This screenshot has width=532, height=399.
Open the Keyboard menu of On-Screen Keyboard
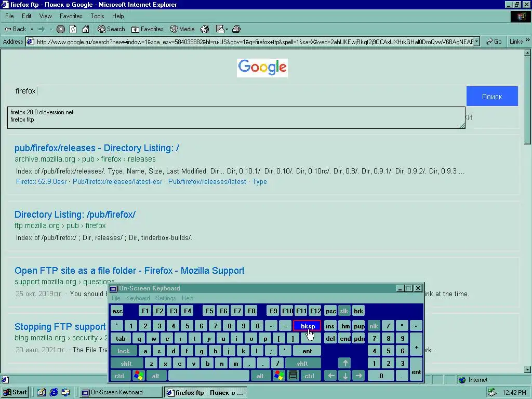coord(138,298)
